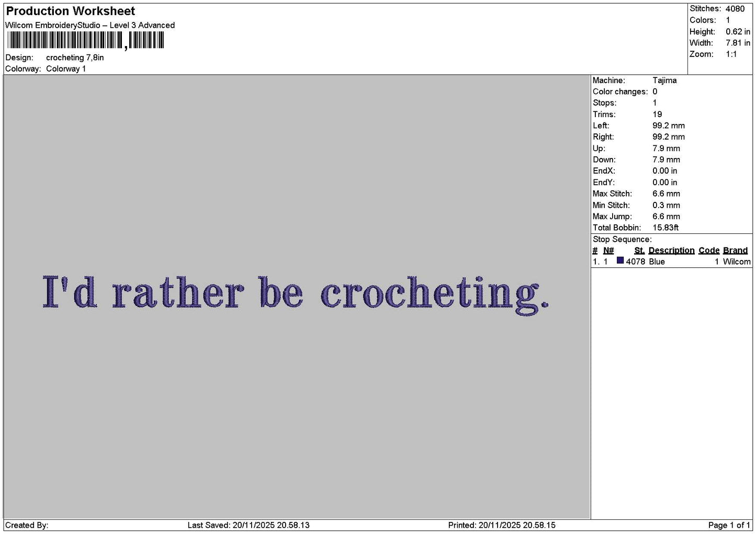Click the Machine value 'Tajima'
The image size is (756, 534).
pyautogui.click(x=664, y=81)
